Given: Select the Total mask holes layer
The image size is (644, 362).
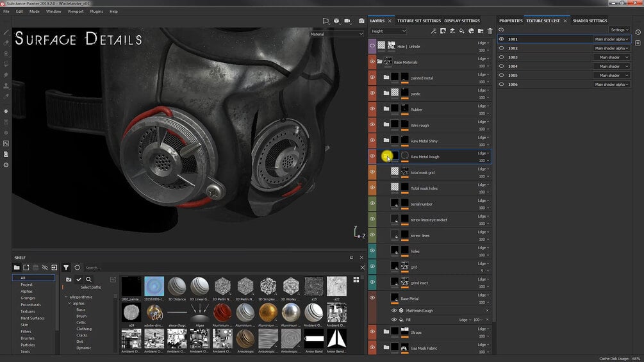Looking at the screenshot, I should tap(429, 188).
